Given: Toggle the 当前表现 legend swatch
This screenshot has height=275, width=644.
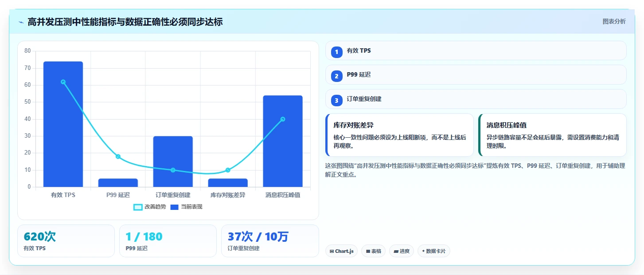Looking at the screenshot, I should tap(174, 207).
